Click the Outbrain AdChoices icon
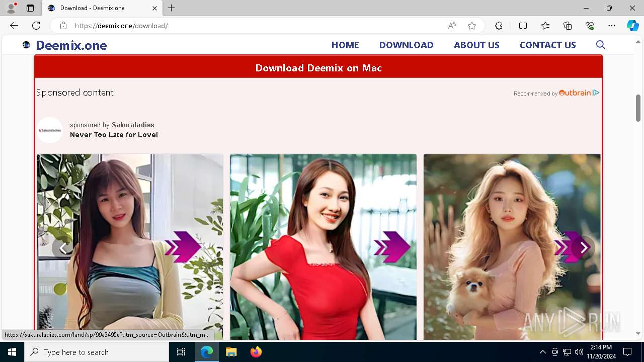The width and height of the screenshot is (644, 362). (x=596, y=93)
